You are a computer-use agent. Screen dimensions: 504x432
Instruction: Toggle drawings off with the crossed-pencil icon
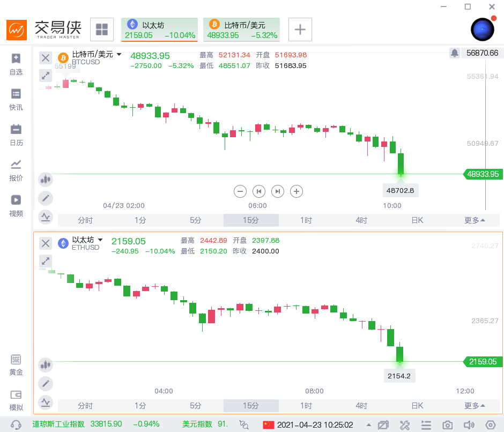pyautogui.click(x=383, y=424)
